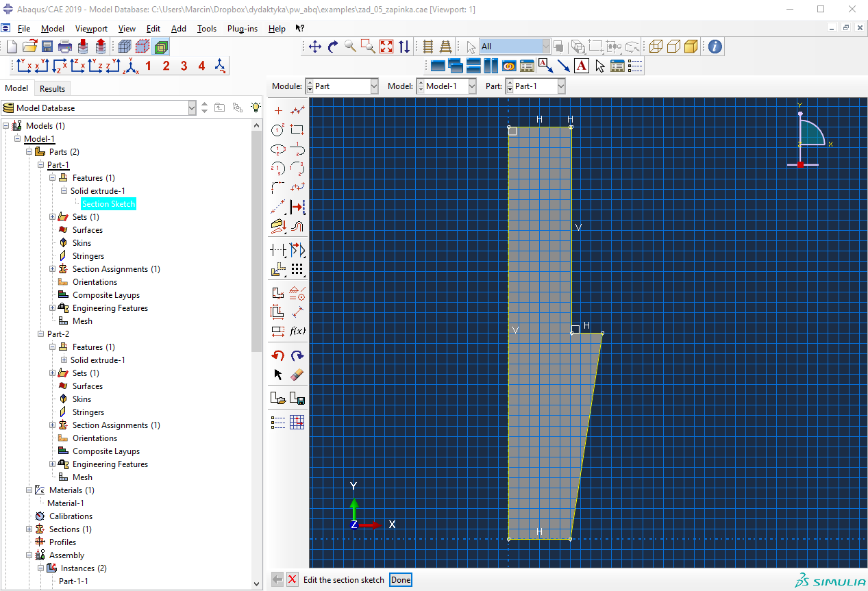Viewport: 868px width, 591px height.
Task: Select the create circle sketch tool
Action: [277, 130]
